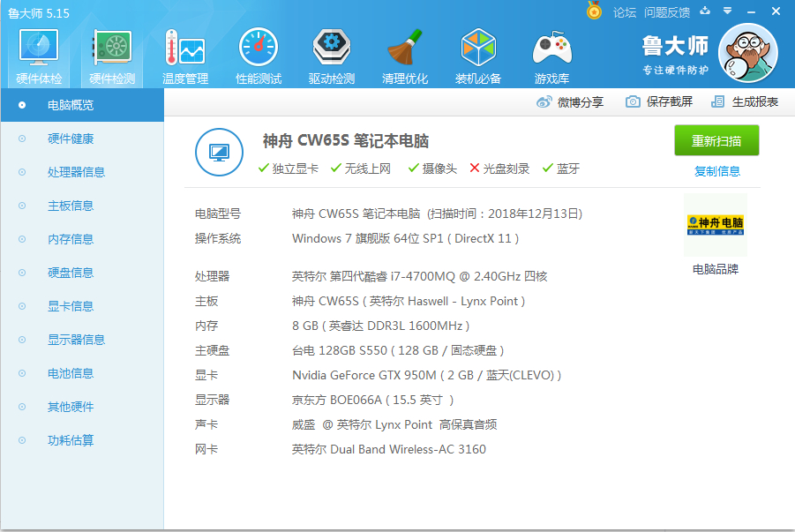Image resolution: width=795 pixels, height=532 pixels.
Task: Open 功耗估算 in the sidebar
Action: 82,440
